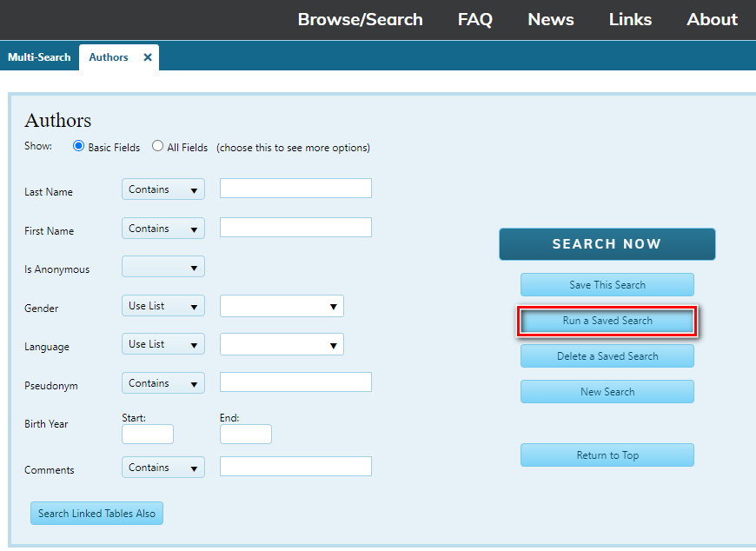756x551 pixels.
Task: Open the Last Name Contains dropdown
Action: point(163,189)
